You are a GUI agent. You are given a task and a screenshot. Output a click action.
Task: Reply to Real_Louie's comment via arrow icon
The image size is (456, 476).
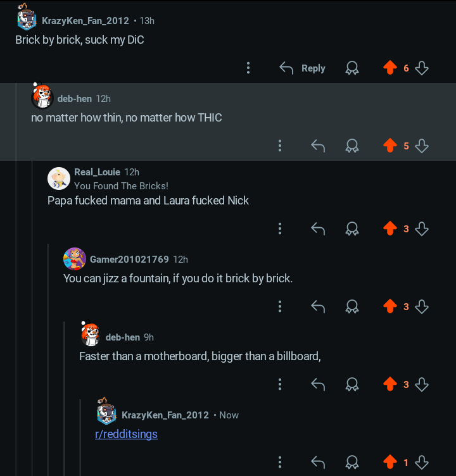(x=318, y=229)
